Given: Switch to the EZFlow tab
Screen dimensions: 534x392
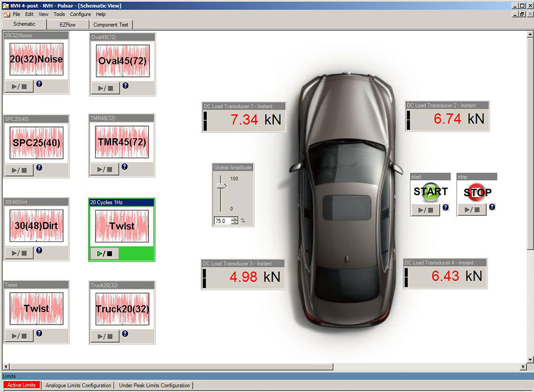Looking at the screenshot, I should (67, 25).
